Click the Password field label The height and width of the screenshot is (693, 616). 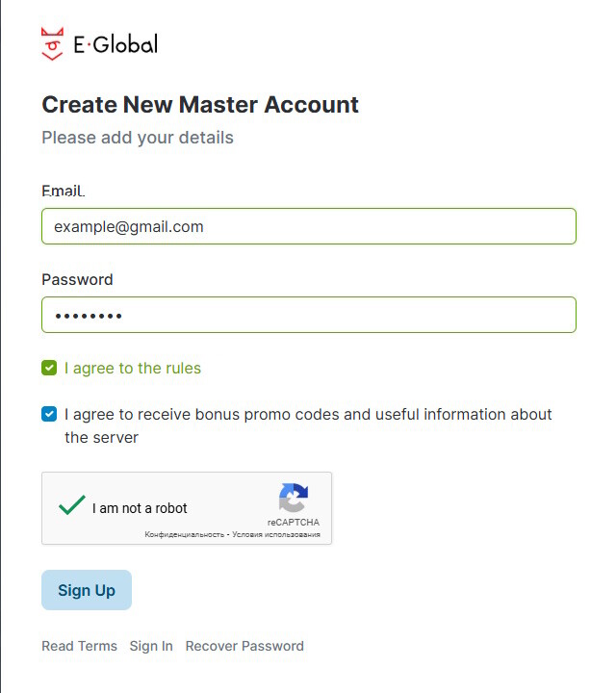point(77,279)
